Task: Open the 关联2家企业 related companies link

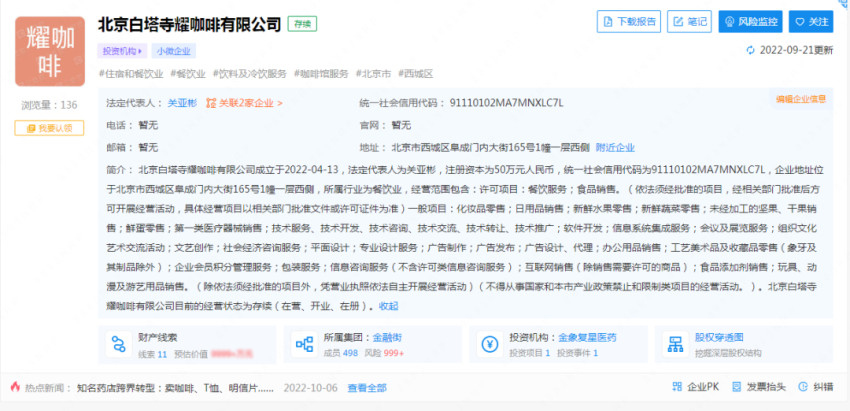Action: coord(244,102)
